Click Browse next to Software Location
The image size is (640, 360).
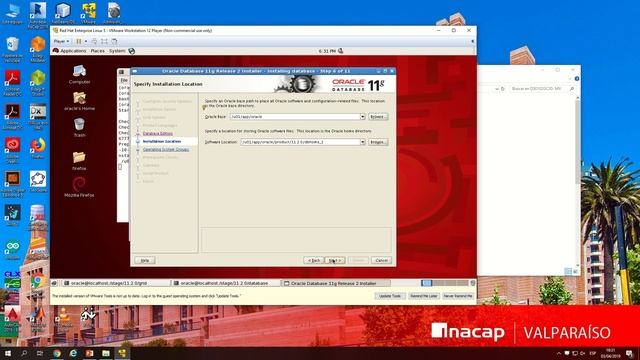[378, 142]
